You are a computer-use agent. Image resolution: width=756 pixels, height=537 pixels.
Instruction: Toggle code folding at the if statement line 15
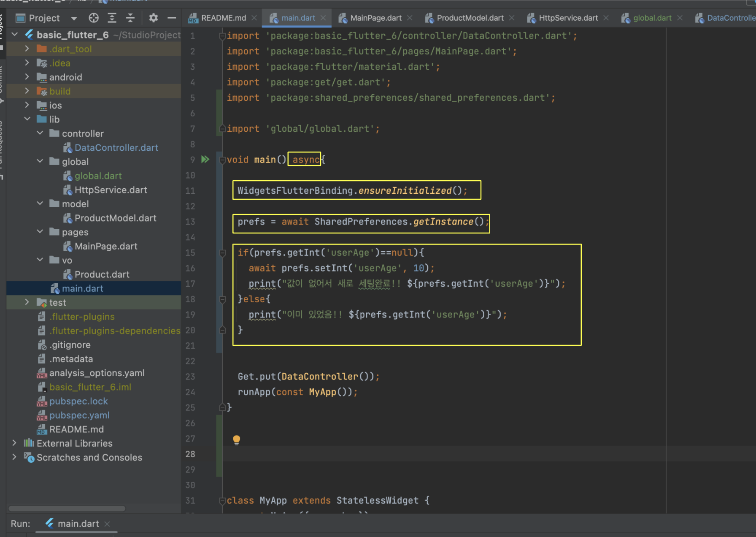[x=222, y=253]
